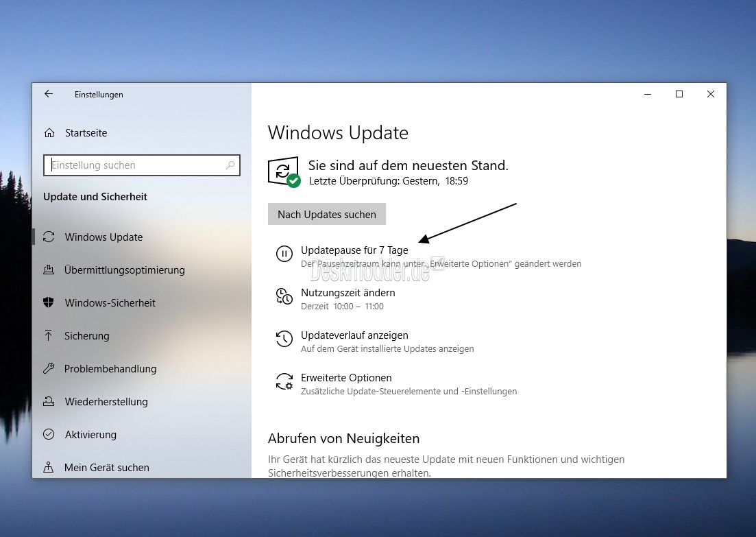Click the Windows-Sicherheit shield icon

pyautogui.click(x=48, y=302)
